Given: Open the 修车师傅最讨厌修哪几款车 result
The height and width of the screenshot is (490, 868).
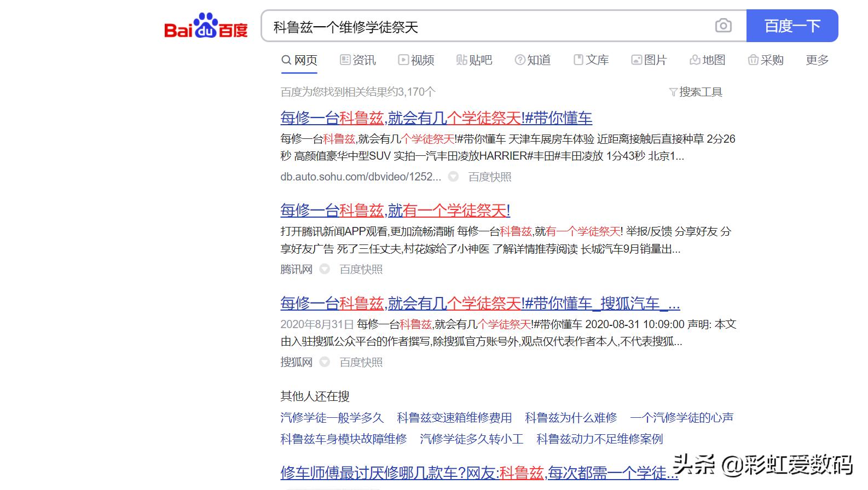Looking at the screenshot, I should click(479, 473).
